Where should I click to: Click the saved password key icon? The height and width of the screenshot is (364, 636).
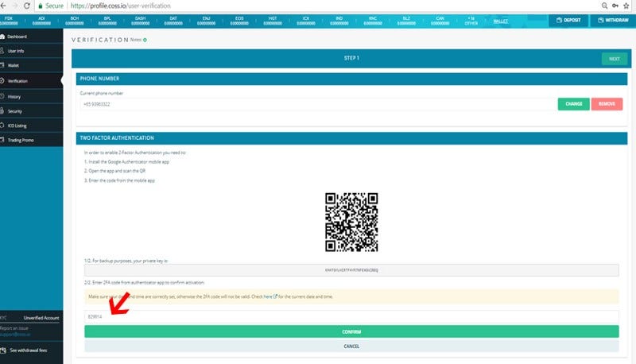[x=615, y=6]
